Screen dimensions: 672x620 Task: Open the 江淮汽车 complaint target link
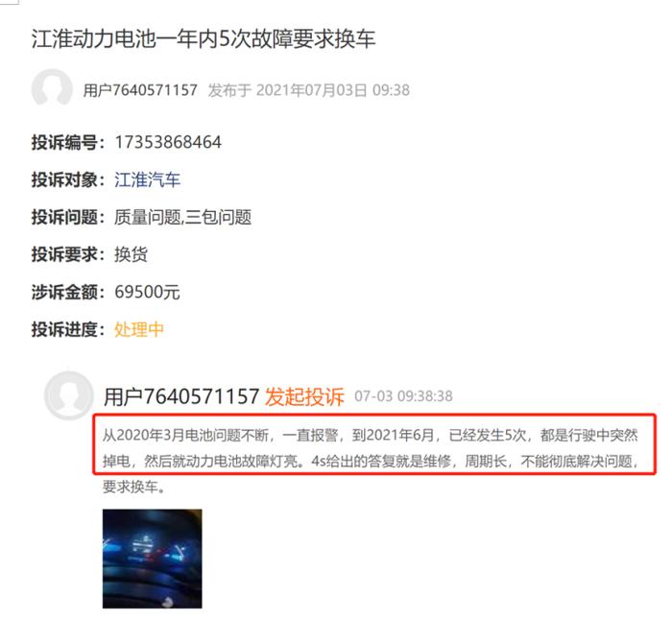click(x=147, y=180)
